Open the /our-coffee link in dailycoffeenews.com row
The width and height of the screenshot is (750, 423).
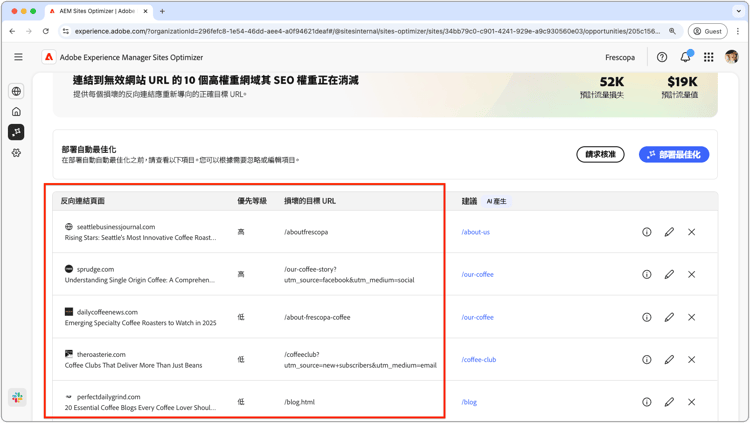(477, 317)
